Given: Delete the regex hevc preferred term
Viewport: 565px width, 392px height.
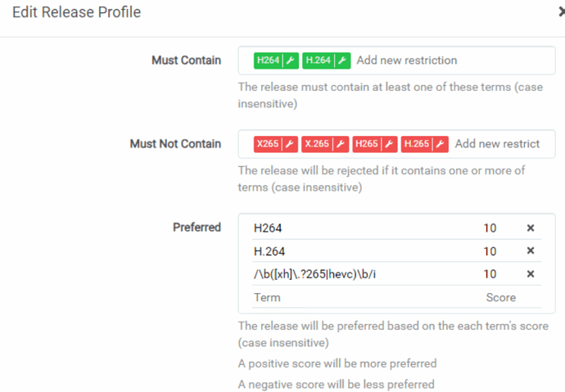Looking at the screenshot, I should click(x=530, y=274).
